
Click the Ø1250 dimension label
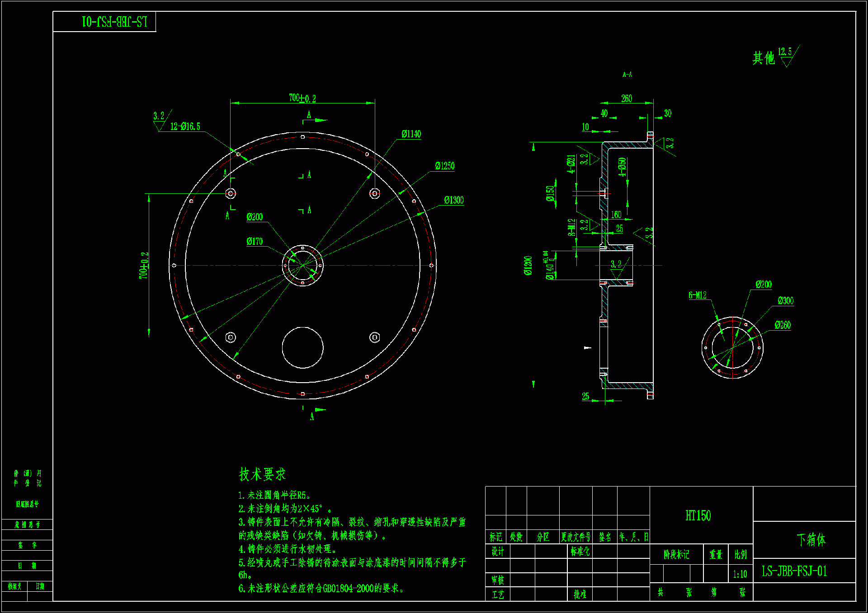[445, 166]
